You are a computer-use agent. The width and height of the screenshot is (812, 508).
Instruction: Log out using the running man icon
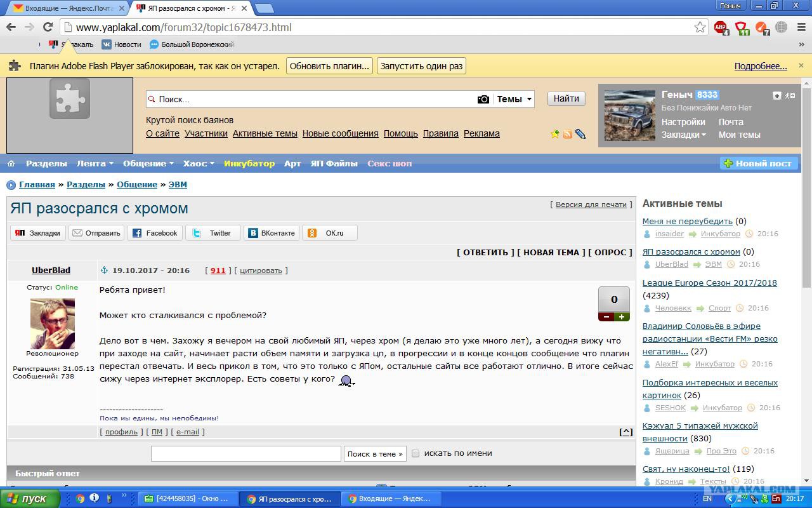[790, 95]
